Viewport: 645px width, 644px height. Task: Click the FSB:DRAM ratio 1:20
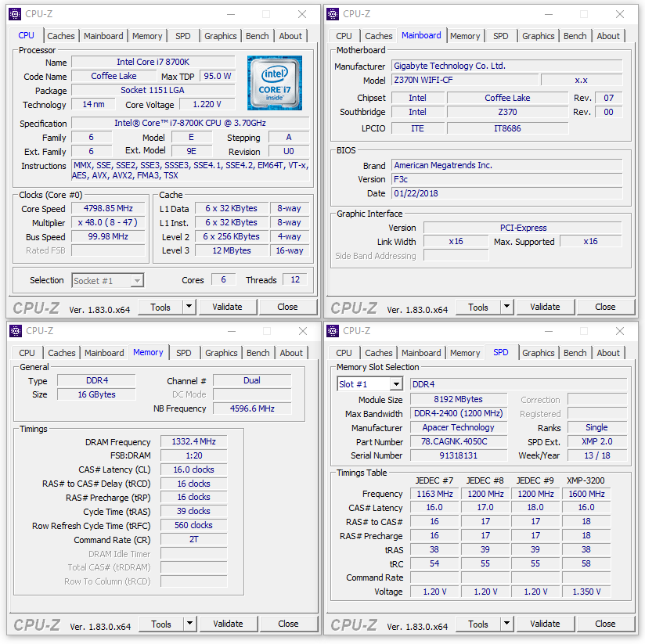pos(194,455)
